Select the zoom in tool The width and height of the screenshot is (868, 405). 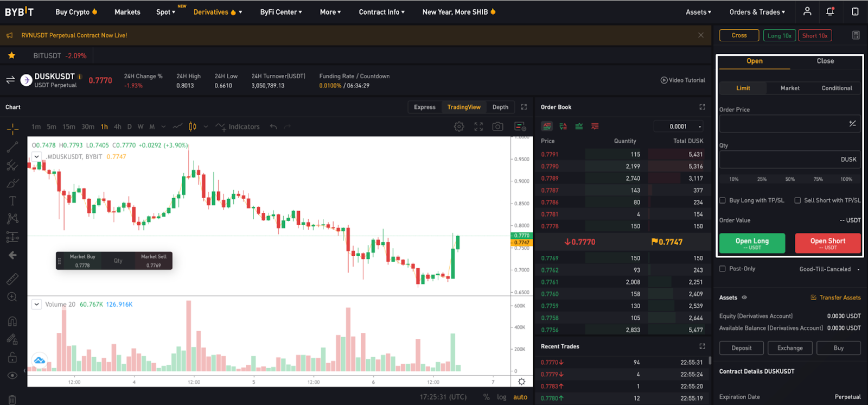[12, 297]
